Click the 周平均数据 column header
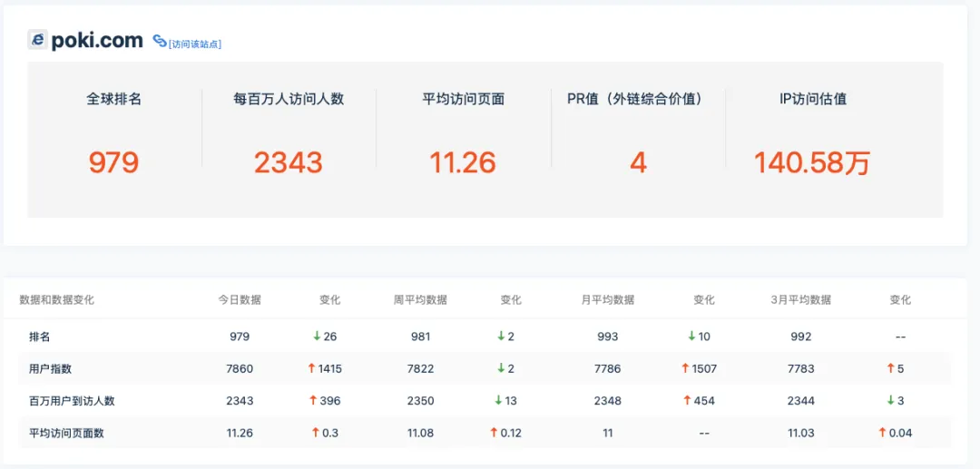980x469 pixels. [x=421, y=299]
